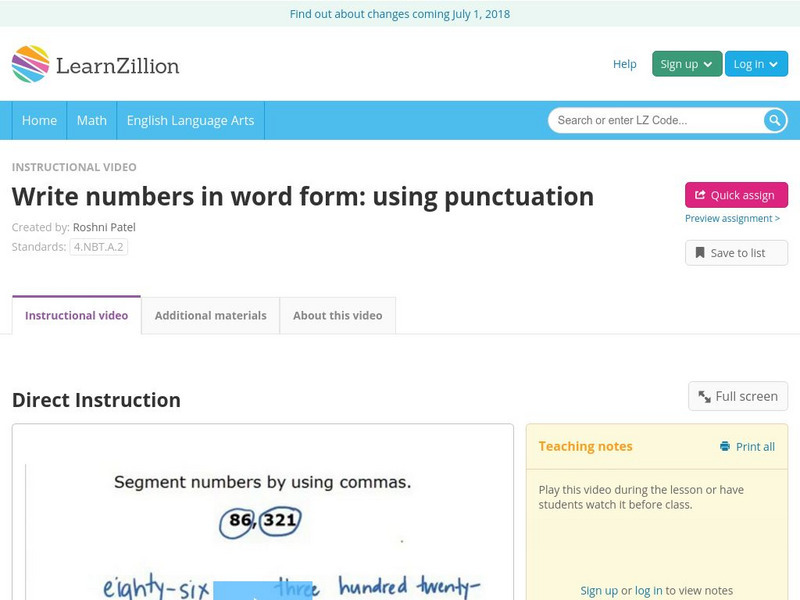800x600 pixels.
Task: Click the bookmark icon beside Save to list
Action: [699, 252]
